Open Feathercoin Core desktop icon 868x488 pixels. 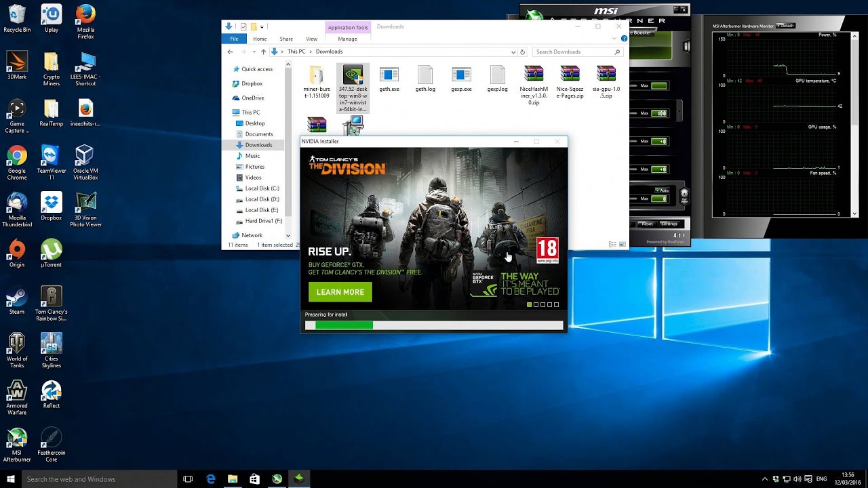point(52,444)
